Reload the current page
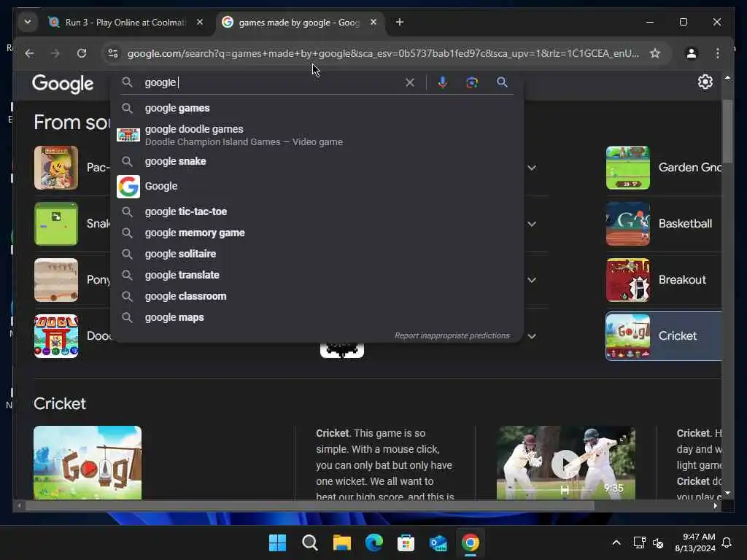The height and width of the screenshot is (560, 747). point(82,52)
